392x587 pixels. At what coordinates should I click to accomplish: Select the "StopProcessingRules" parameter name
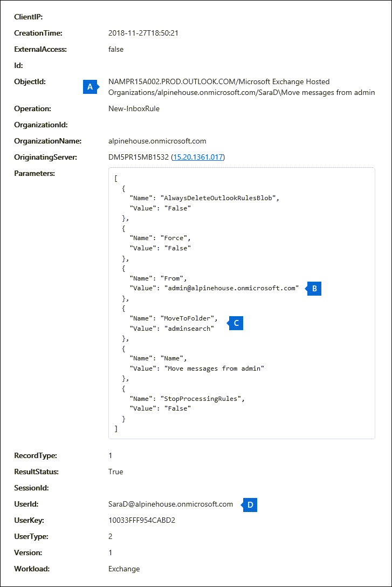202,399
